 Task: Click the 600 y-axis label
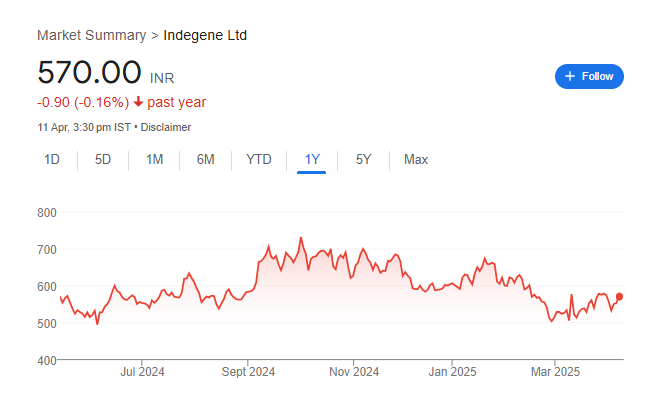[47, 287]
